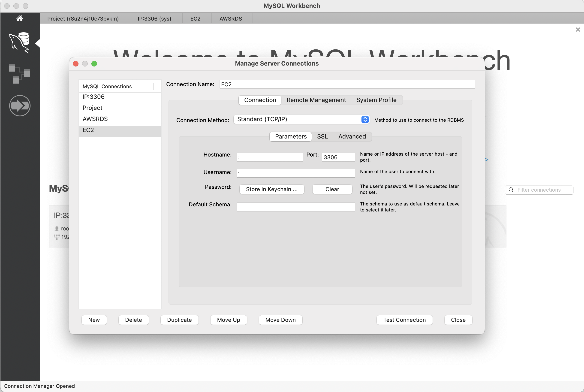
Task: Open the SSL settings tab
Action: 322,136
